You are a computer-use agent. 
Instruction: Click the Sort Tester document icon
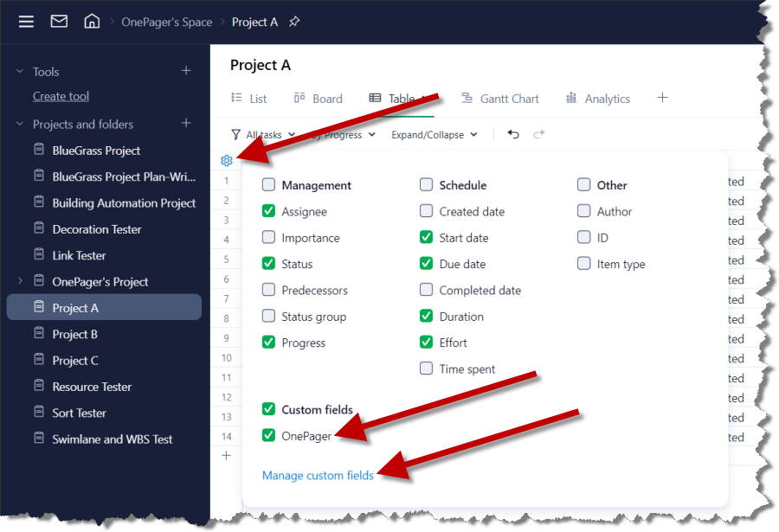point(39,413)
